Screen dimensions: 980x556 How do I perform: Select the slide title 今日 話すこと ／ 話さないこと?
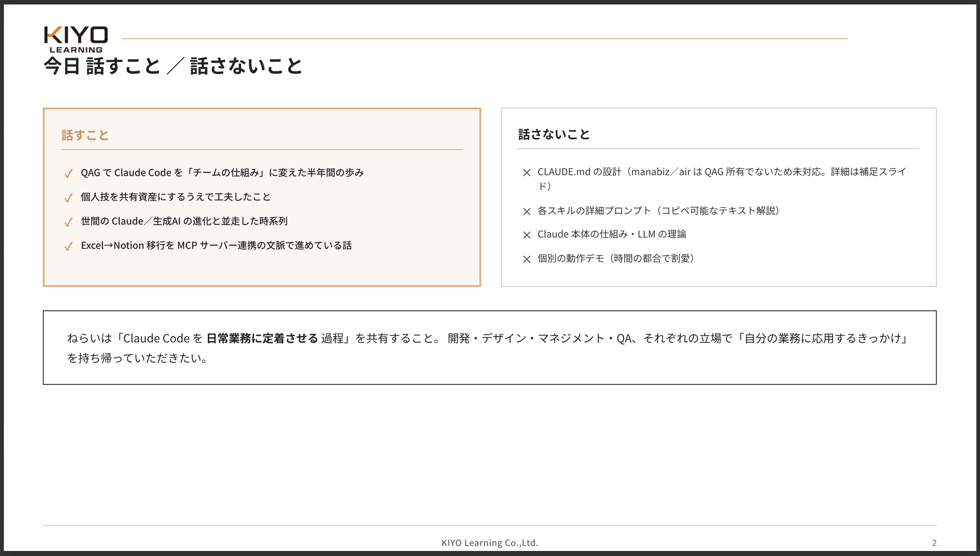[173, 66]
